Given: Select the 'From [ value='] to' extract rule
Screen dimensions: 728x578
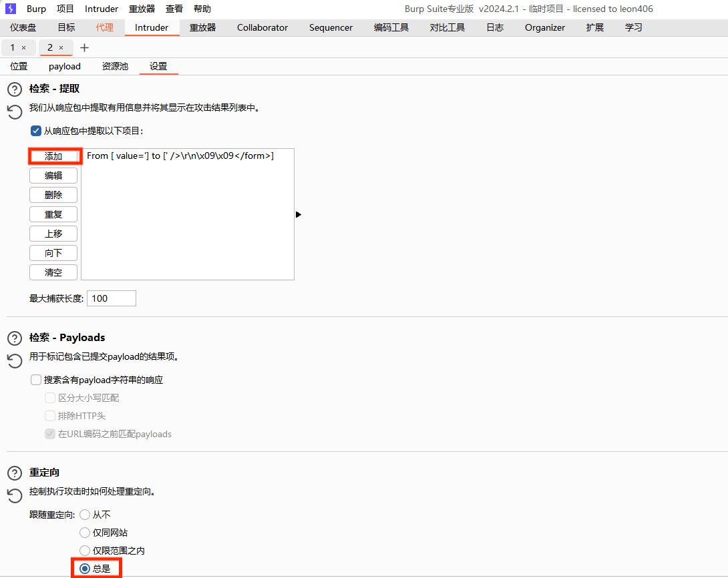Looking at the screenshot, I should 187,156.
